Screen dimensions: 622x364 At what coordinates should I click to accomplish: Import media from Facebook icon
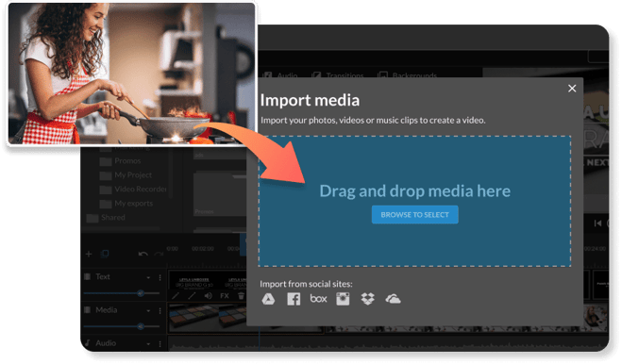[x=294, y=299]
